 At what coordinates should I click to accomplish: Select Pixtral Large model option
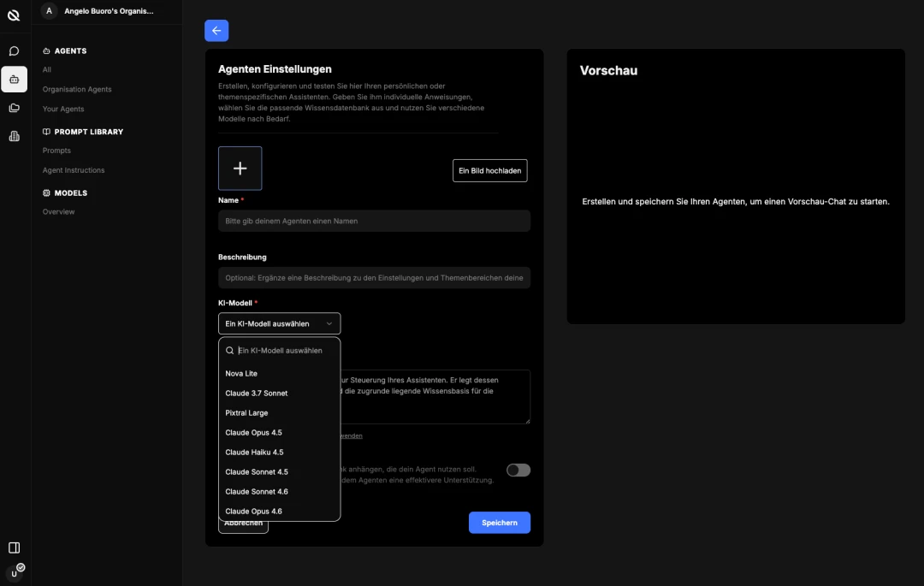click(x=279, y=413)
